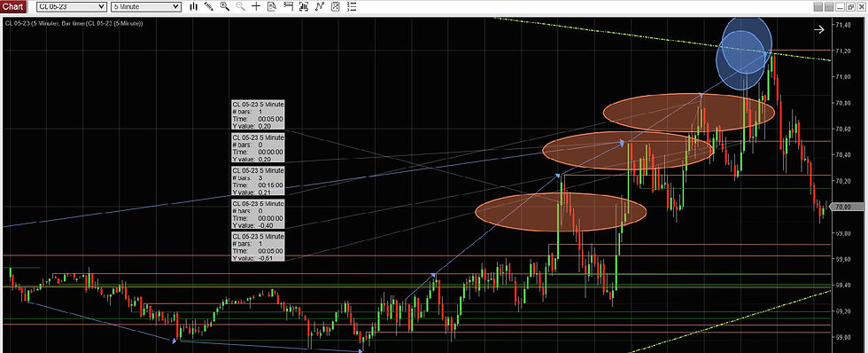Click the greyed zoom out magnifier
Screen dimensions: 868x353
click(x=240, y=6)
